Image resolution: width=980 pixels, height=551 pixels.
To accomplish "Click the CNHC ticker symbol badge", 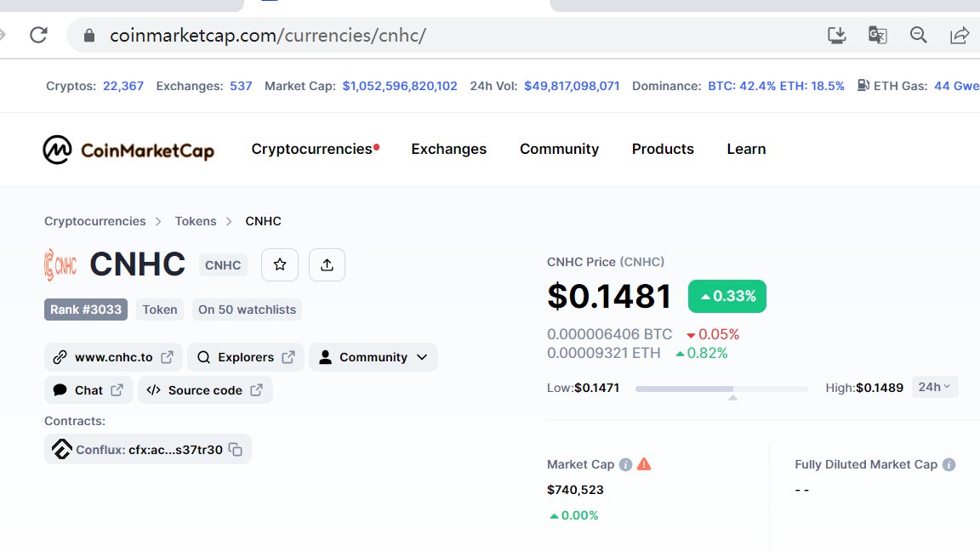I will click(x=223, y=265).
